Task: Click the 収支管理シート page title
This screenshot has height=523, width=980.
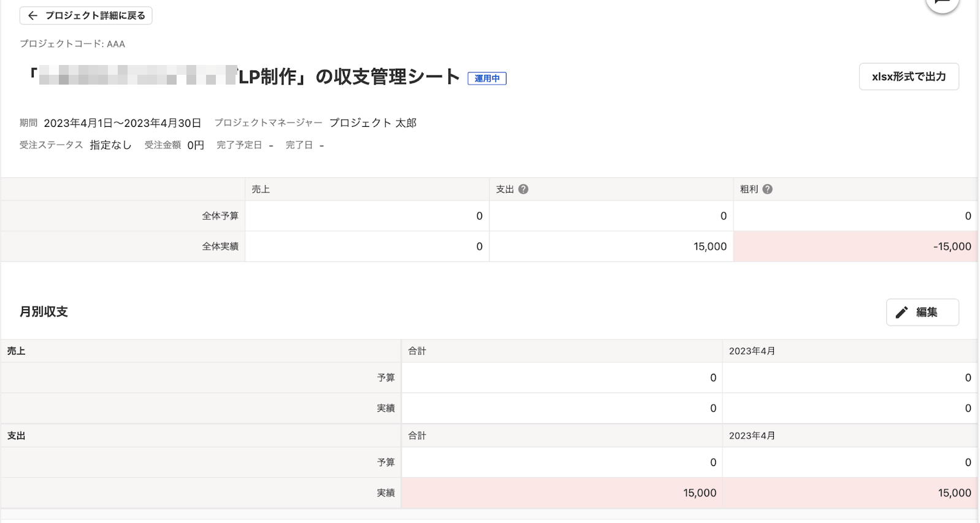Action: tap(386, 77)
